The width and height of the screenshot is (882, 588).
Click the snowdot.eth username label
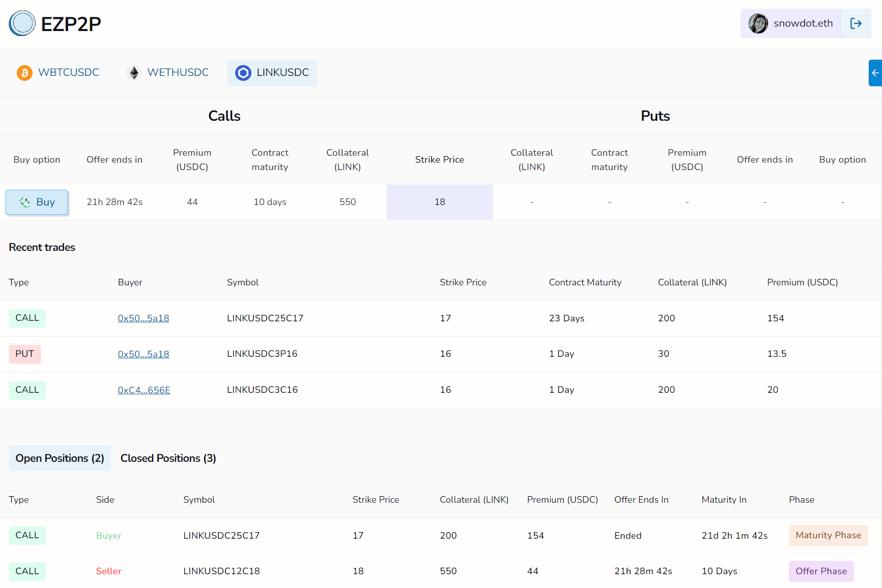tap(803, 23)
